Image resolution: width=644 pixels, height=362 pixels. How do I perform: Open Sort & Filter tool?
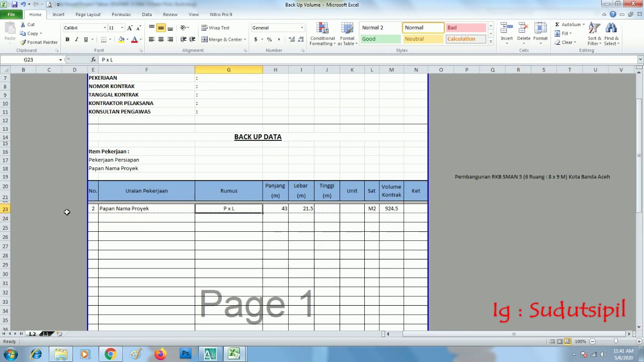[x=594, y=34]
